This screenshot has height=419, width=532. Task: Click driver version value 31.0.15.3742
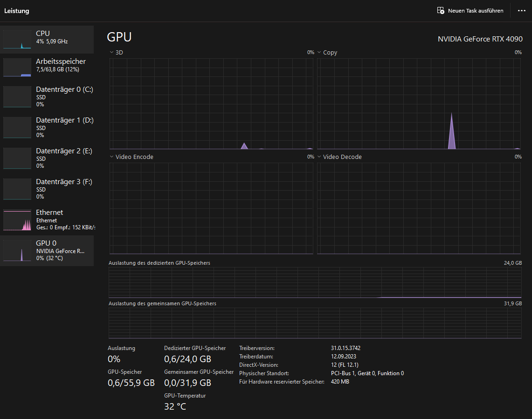[345, 348]
